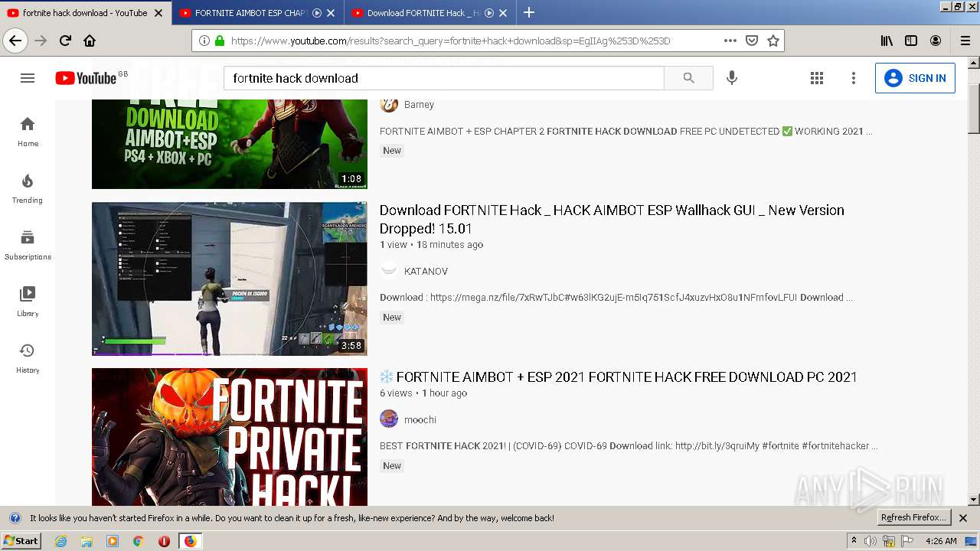Dismiss the Firefox refresh notification bar
This screenshot has width=980, height=551.
pyautogui.click(x=963, y=518)
